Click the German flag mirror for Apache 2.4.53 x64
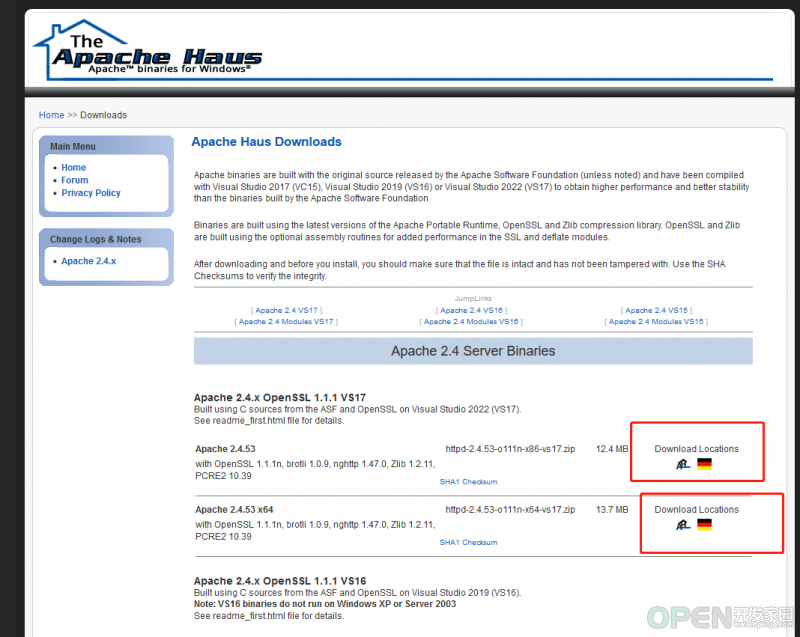This screenshot has width=800, height=637. pos(704,525)
